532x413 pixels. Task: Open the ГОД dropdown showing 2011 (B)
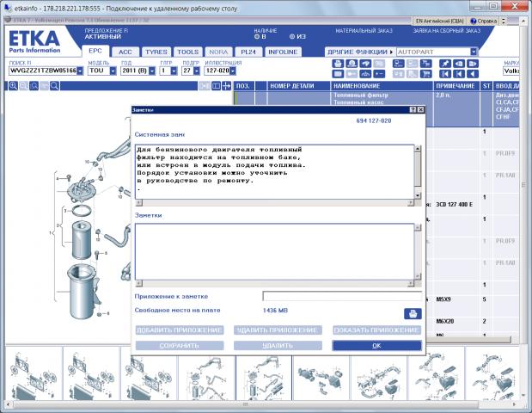(152, 71)
